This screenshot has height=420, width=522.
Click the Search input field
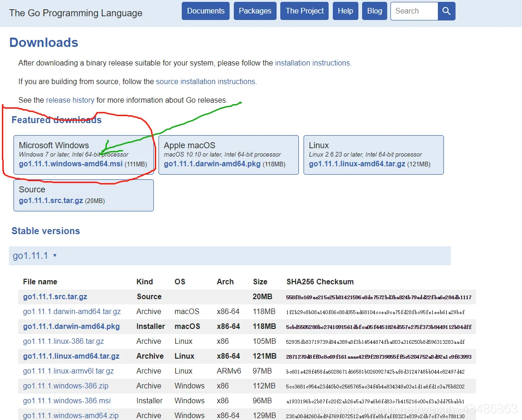pyautogui.click(x=415, y=11)
